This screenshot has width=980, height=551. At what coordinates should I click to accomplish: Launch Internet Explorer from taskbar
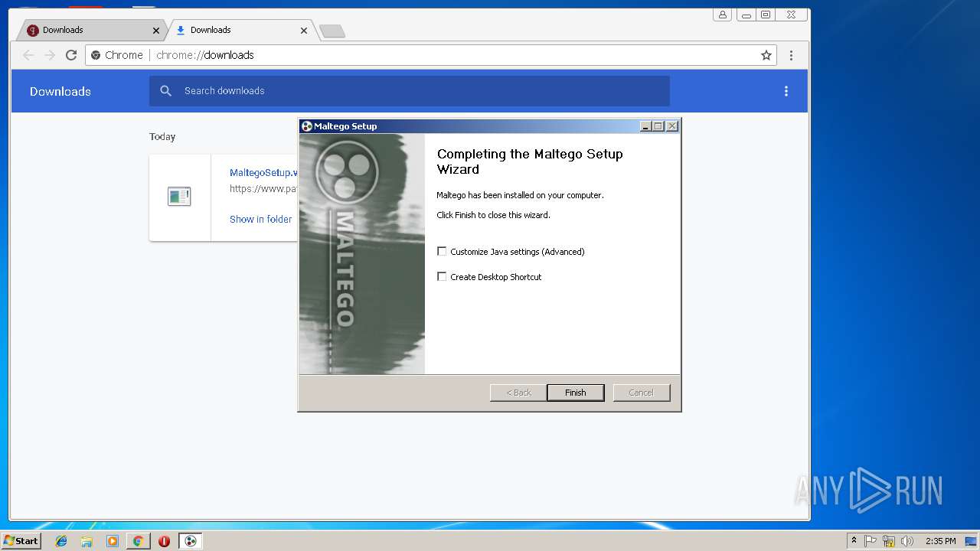[61, 541]
